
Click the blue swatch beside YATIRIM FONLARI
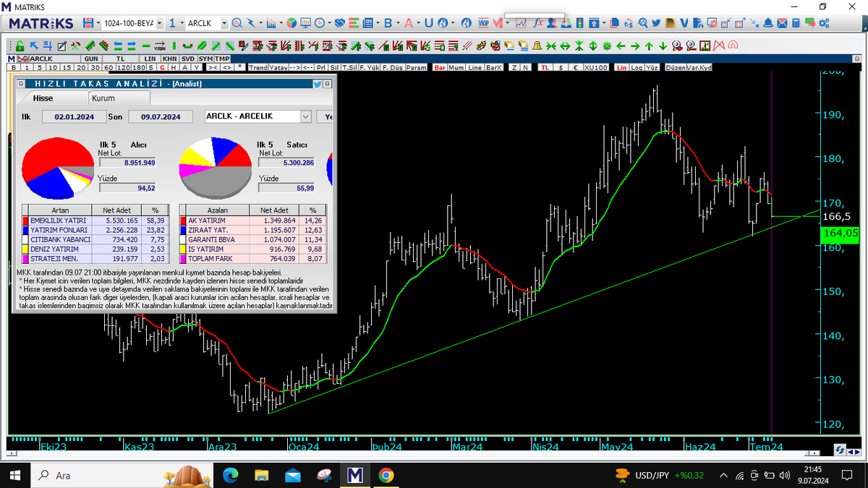[x=26, y=230]
